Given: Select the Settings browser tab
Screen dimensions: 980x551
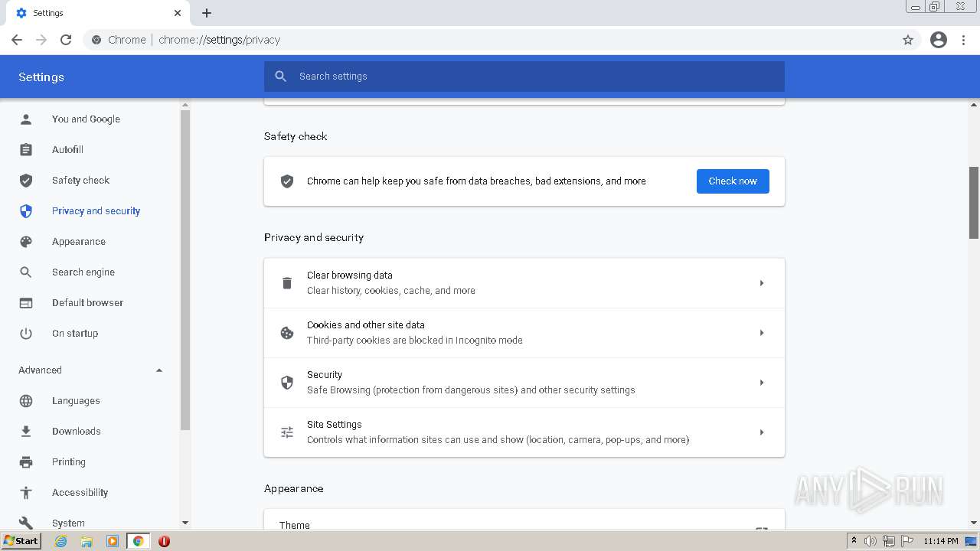Looking at the screenshot, I should coord(98,13).
